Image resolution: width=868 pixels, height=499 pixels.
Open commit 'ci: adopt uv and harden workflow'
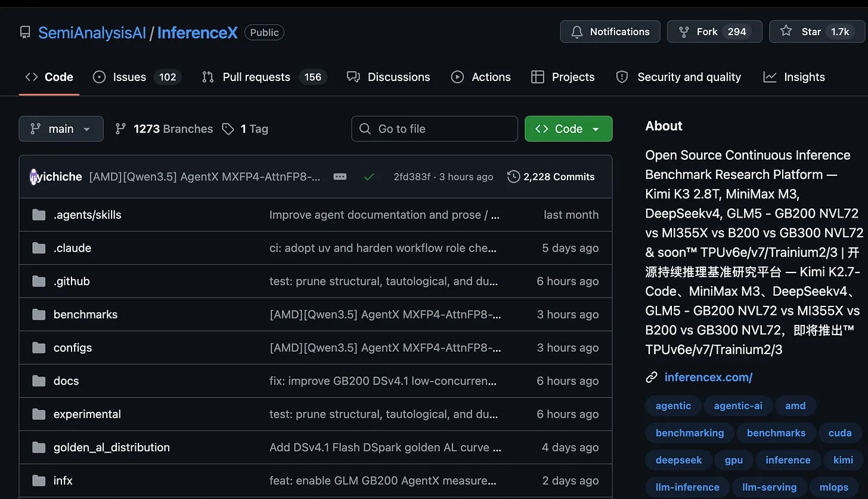pyautogui.click(x=383, y=248)
